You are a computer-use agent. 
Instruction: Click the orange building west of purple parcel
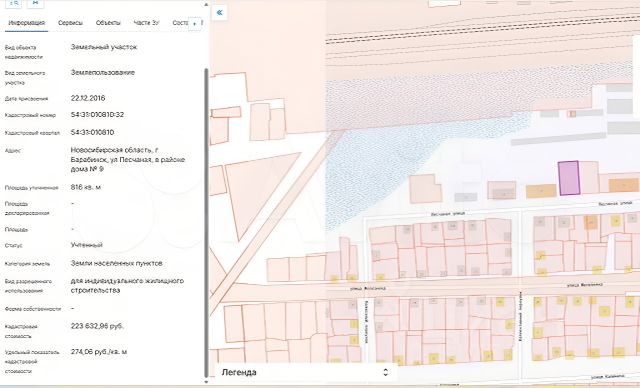coord(541,191)
